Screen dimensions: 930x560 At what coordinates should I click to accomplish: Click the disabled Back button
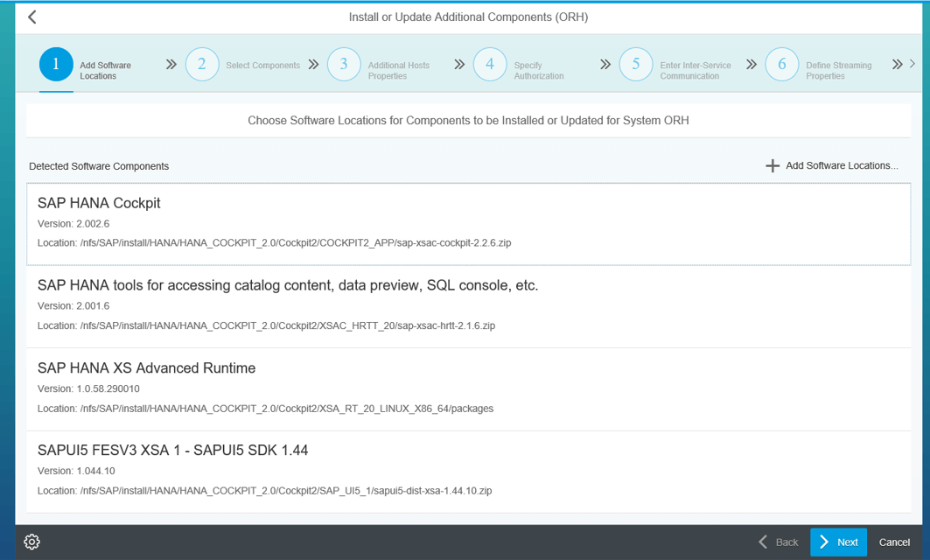click(x=778, y=542)
